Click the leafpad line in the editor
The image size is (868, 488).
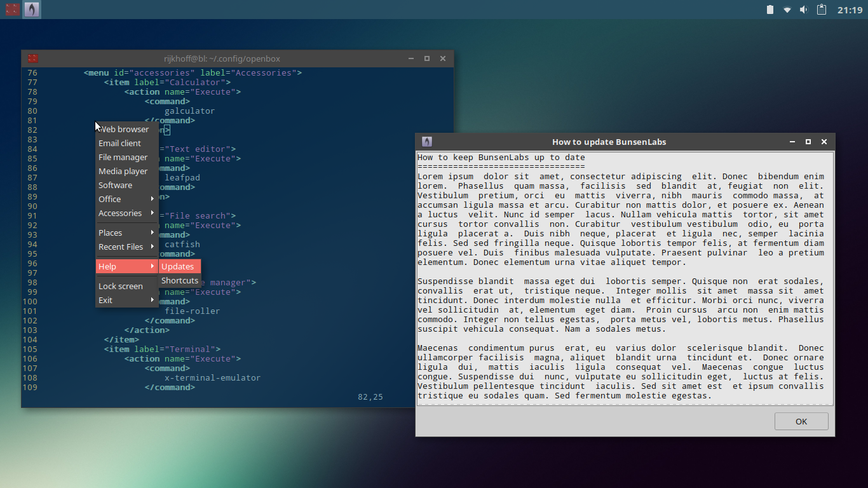(x=182, y=177)
